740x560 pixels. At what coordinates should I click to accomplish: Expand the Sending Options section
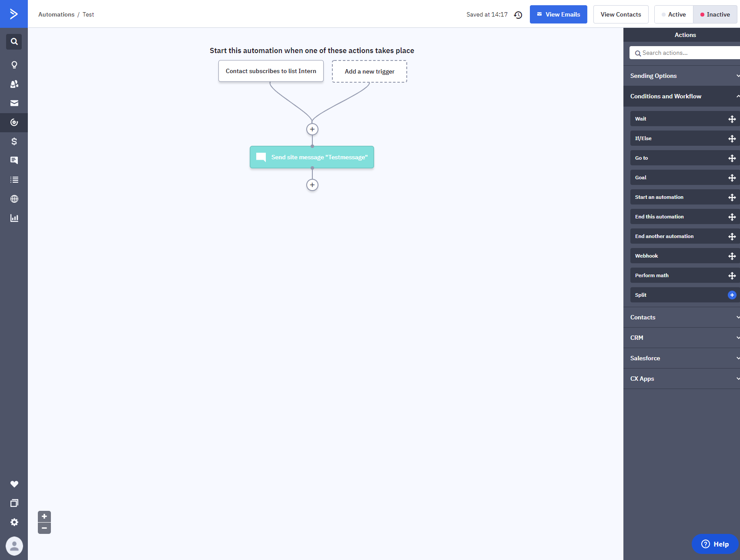[682, 76]
